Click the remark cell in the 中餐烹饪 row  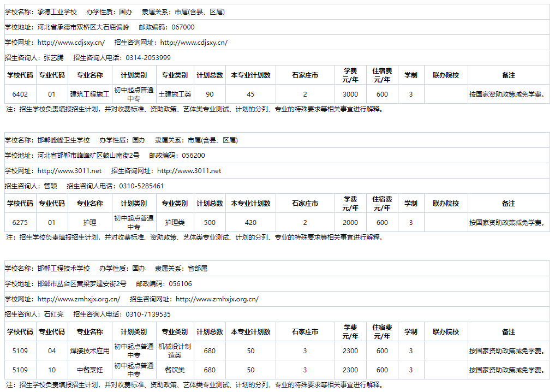[x=509, y=370]
